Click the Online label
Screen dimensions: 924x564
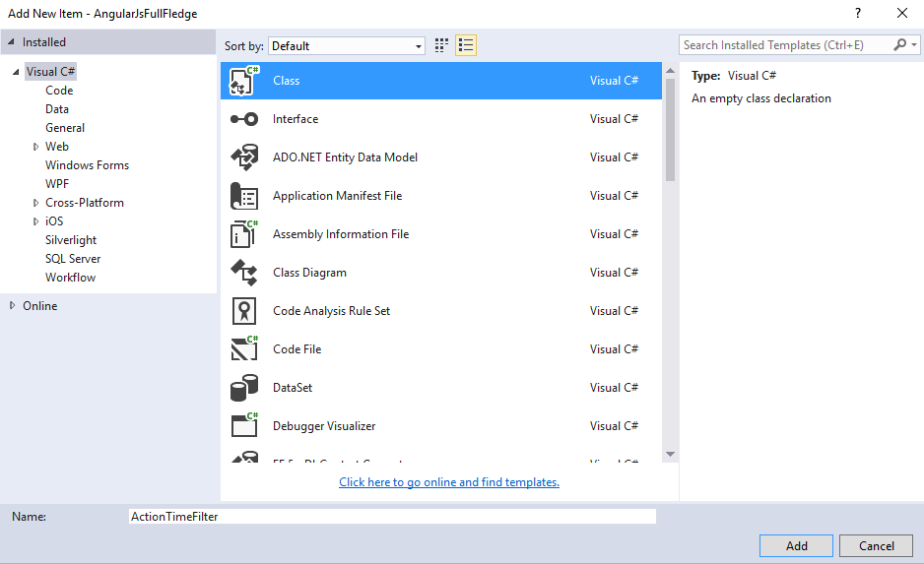pos(40,306)
